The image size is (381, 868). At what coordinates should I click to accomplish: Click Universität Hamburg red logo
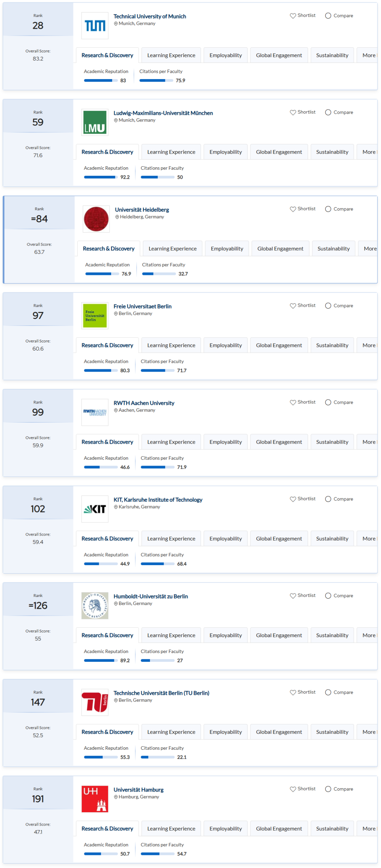(x=95, y=800)
